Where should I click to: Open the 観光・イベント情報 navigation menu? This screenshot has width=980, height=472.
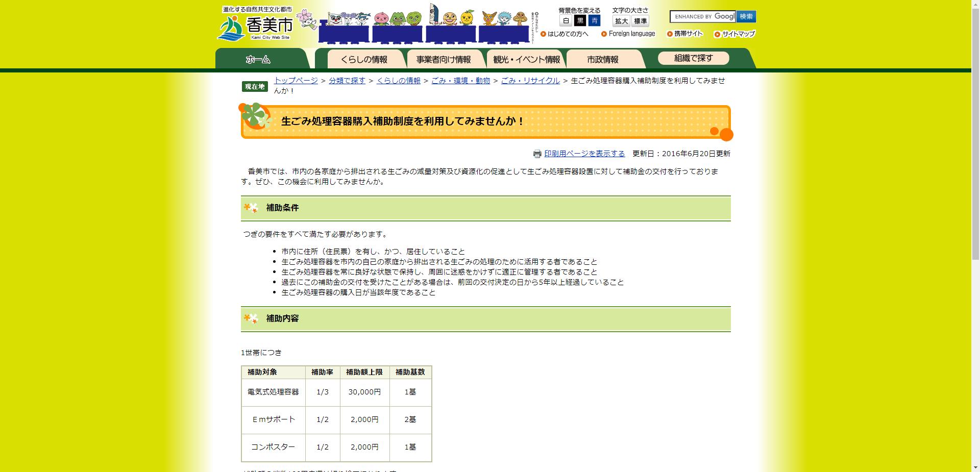pos(527,59)
